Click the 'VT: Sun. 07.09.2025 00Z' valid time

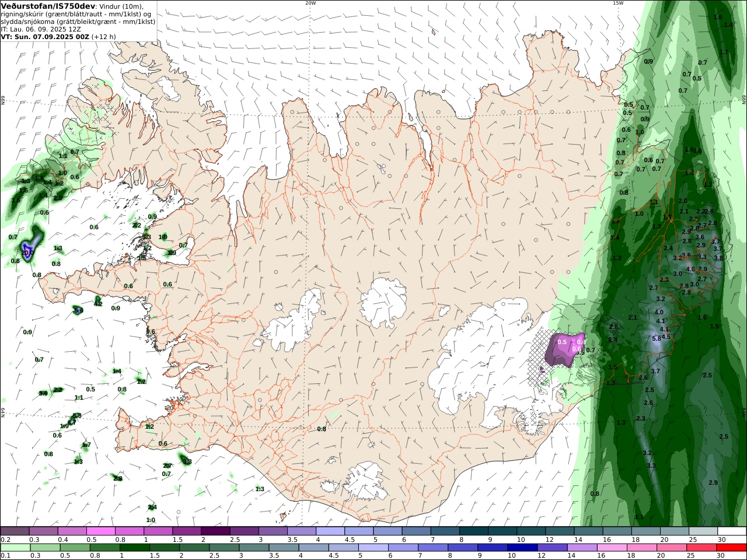click(x=45, y=37)
